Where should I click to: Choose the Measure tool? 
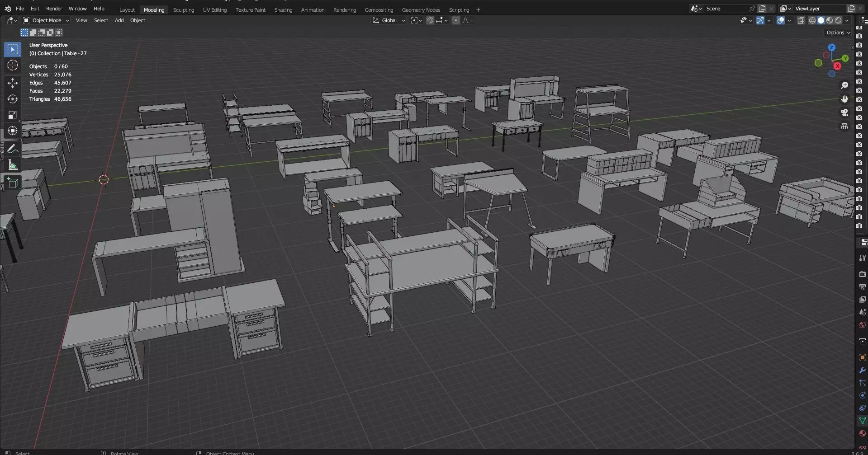(13, 165)
